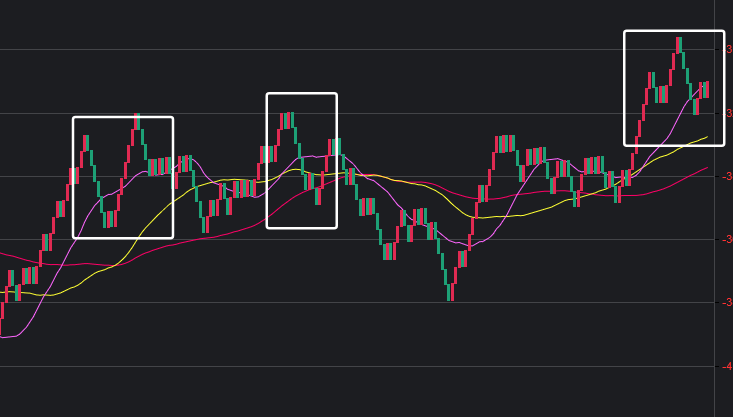Click the last candlestick on the right
This screenshot has height=417, width=733.
point(706,89)
